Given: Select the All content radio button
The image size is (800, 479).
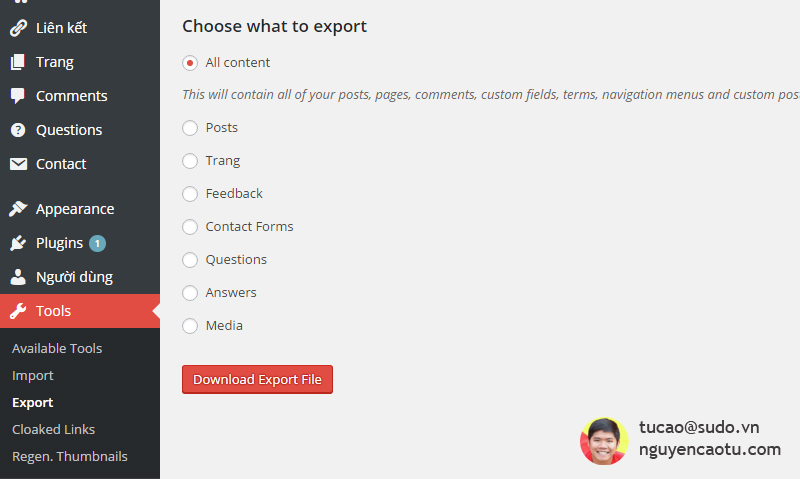Looking at the screenshot, I should [x=190, y=63].
